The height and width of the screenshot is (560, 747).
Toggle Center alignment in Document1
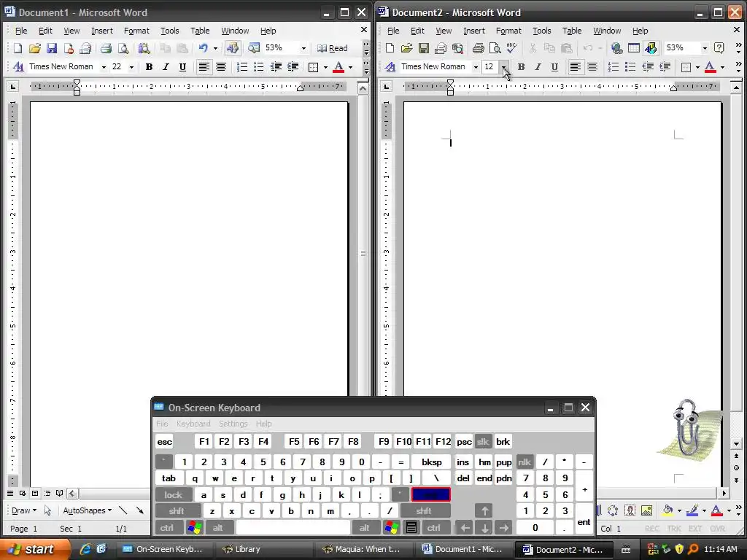(220, 66)
